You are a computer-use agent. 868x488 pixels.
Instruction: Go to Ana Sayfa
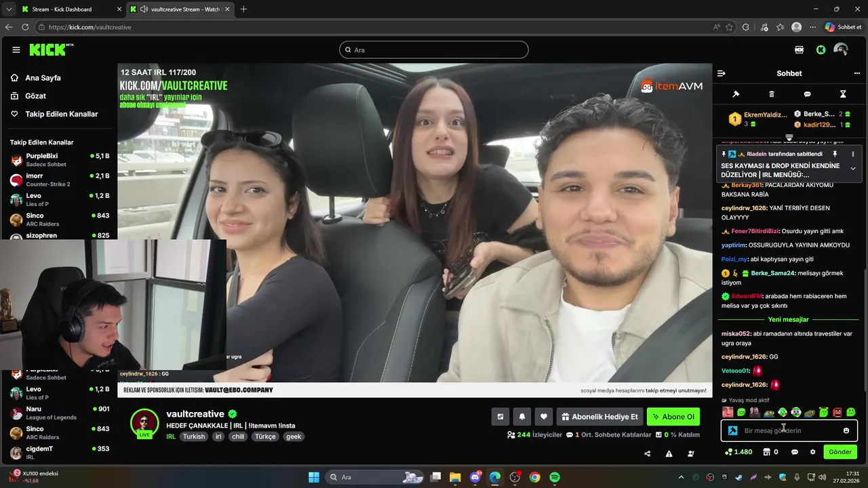(x=43, y=78)
